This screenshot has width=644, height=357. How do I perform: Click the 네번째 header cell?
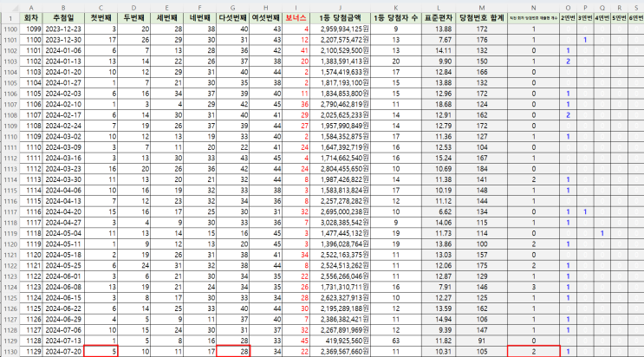pos(199,18)
